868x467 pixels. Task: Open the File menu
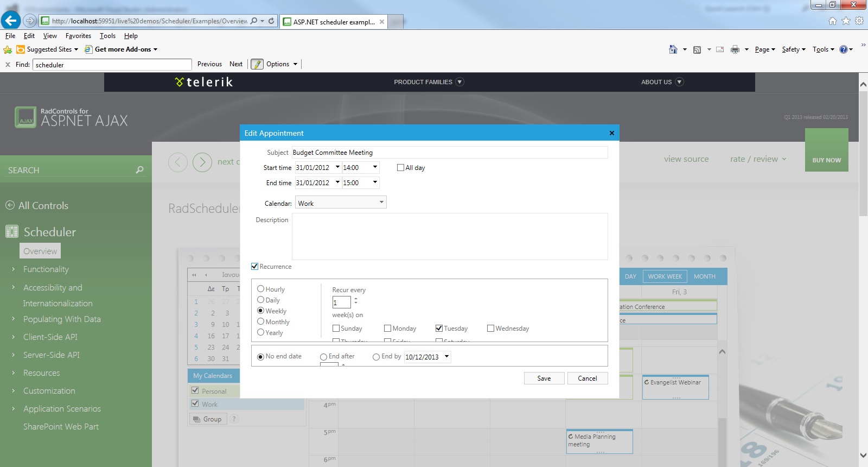pos(10,36)
